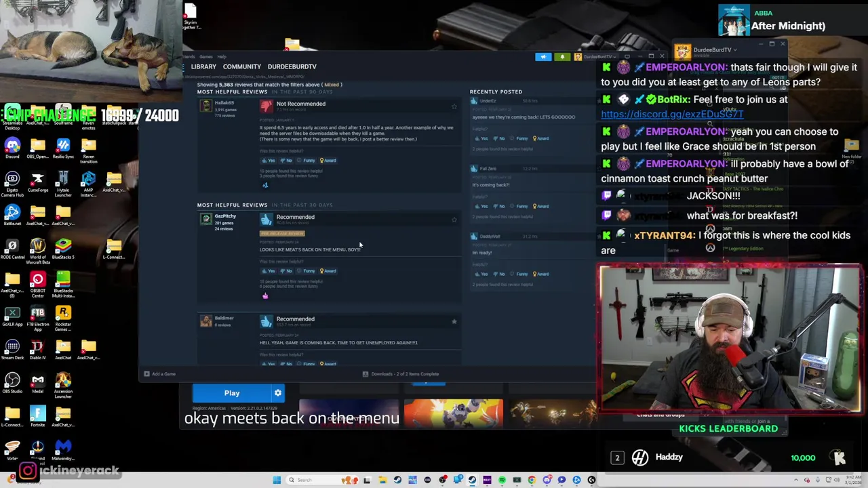The image size is (868, 488).
Task: Give an Award to Hallak65's review
Action: [328, 161]
